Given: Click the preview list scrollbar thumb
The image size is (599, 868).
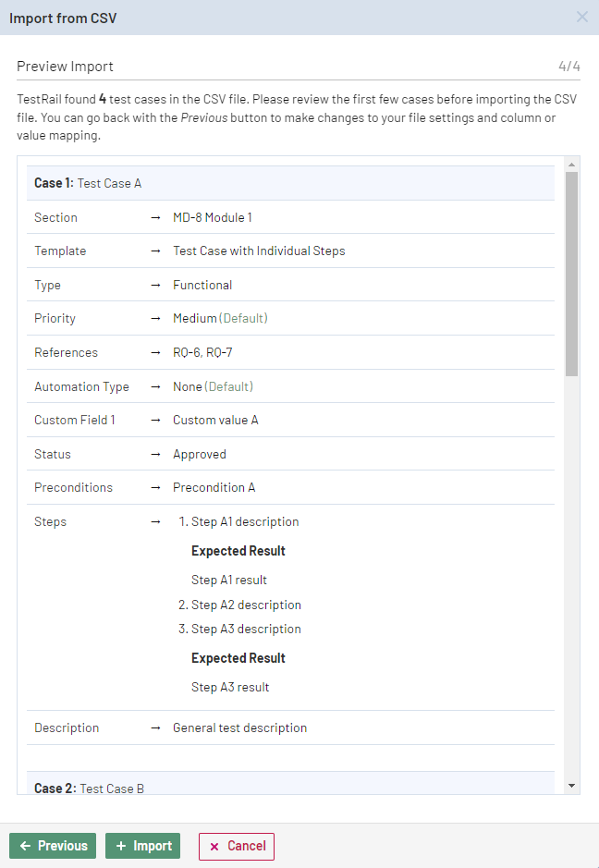Looking at the screenshot, I should (x=571, y=273).
